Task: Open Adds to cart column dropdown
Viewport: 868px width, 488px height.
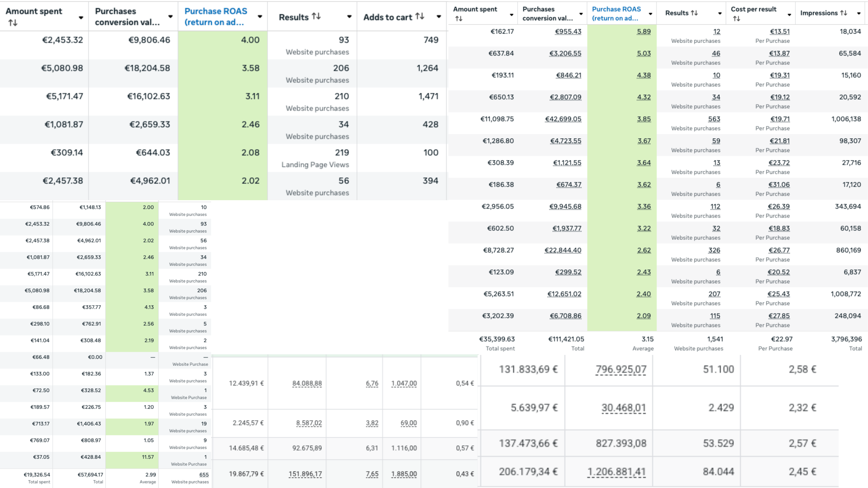Action: tap(439, 16)
